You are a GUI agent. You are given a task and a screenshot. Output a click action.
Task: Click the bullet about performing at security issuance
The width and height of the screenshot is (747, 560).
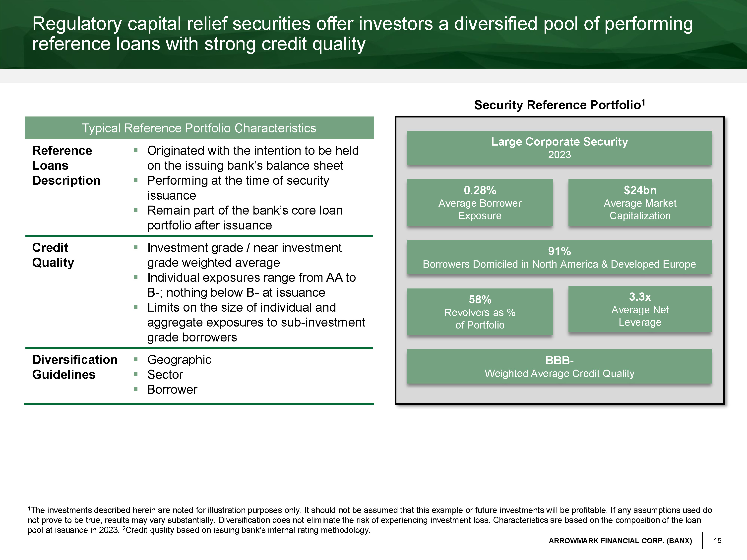238,188
